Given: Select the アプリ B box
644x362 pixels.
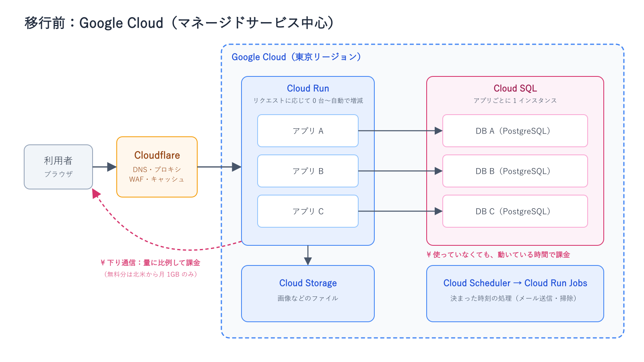Looking at the screenshot, I should click(x=308, y=171).
